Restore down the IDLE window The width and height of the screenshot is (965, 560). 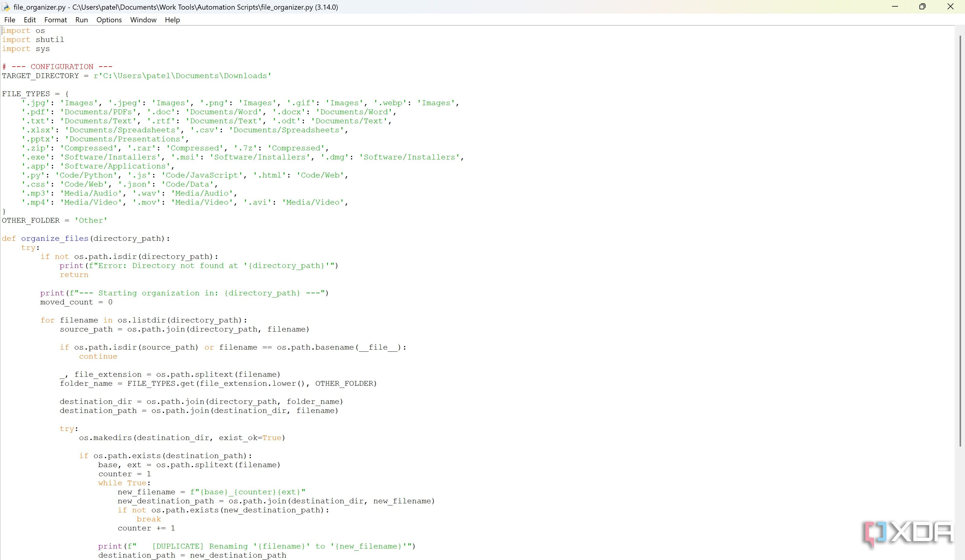point(922,7)
